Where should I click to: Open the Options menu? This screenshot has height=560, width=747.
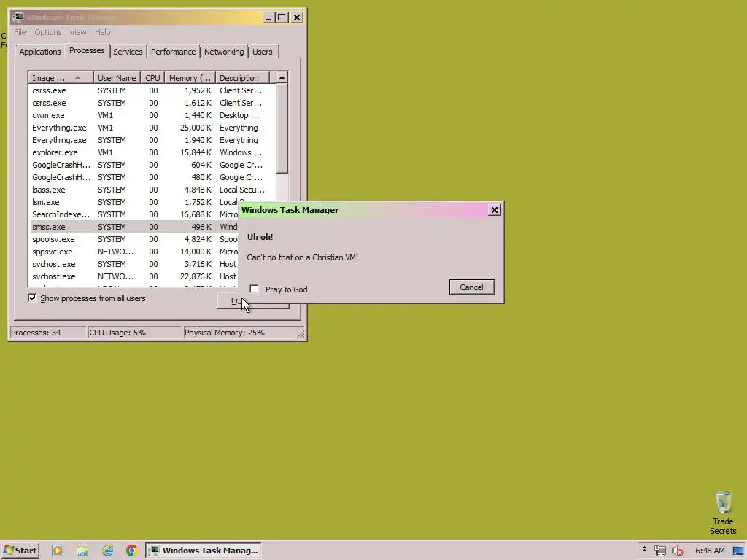47,32
